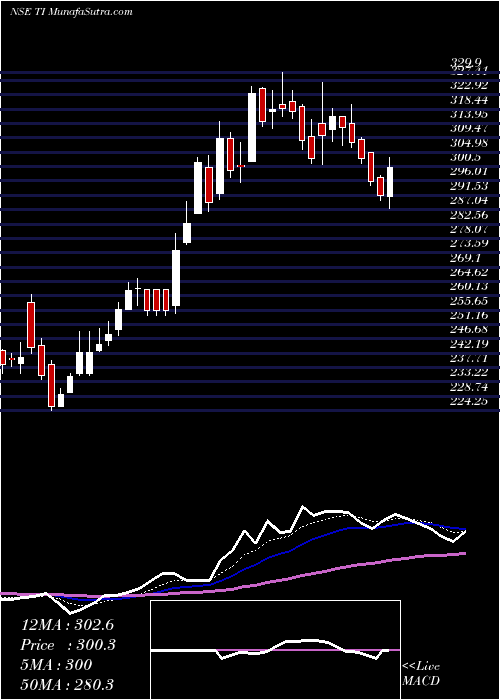Viewport: 500px width, 700px height.
Task: Click the NSE TI chart title text
Action: [71, 12]
